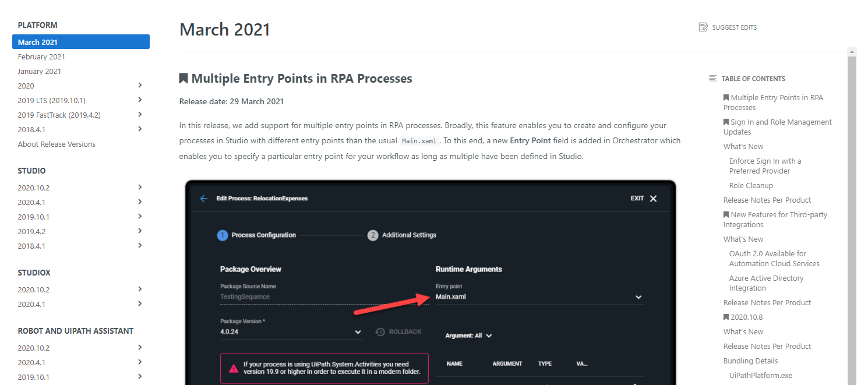
Task: Click the Suggest Edits pencil icon
Action: [x=703, y=27]
